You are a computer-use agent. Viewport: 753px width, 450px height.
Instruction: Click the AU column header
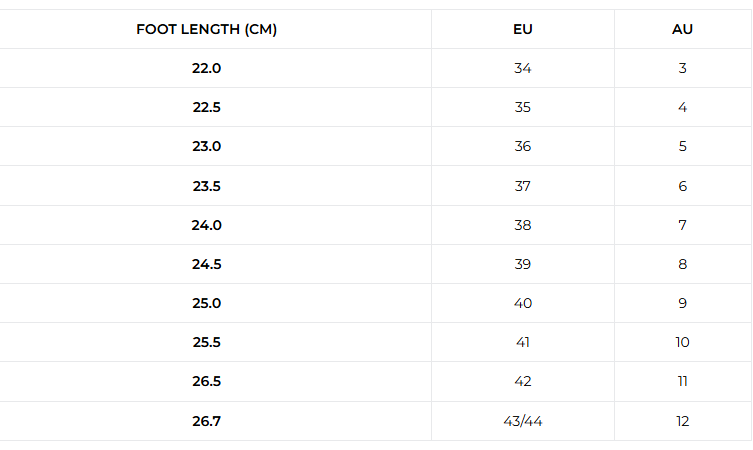682,29
